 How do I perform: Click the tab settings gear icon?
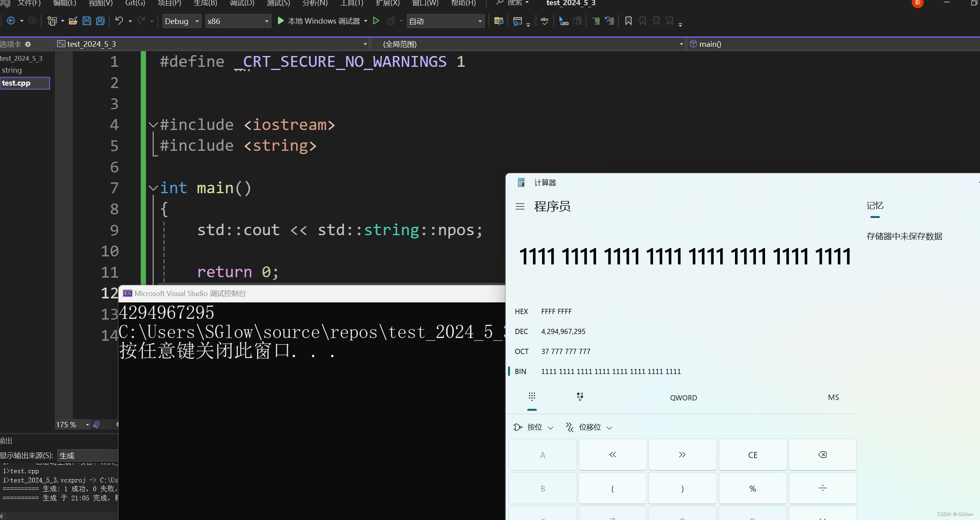pyautogui.click(x=28, y=44)
